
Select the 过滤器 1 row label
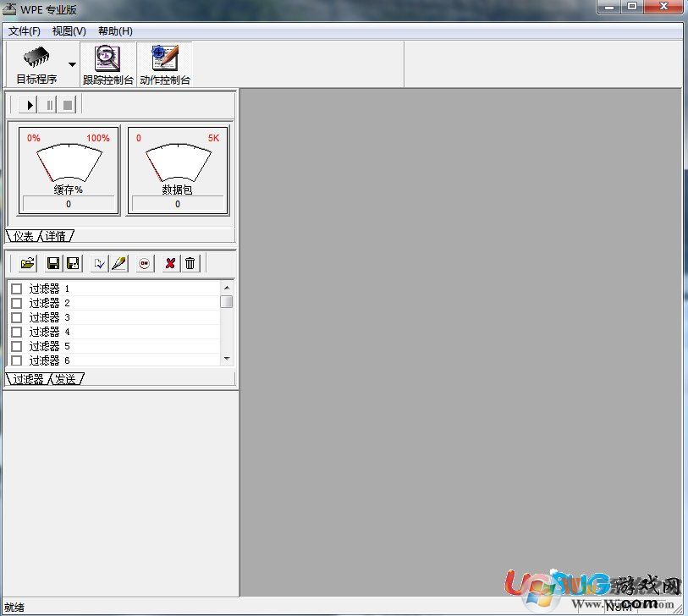(49, 289)
